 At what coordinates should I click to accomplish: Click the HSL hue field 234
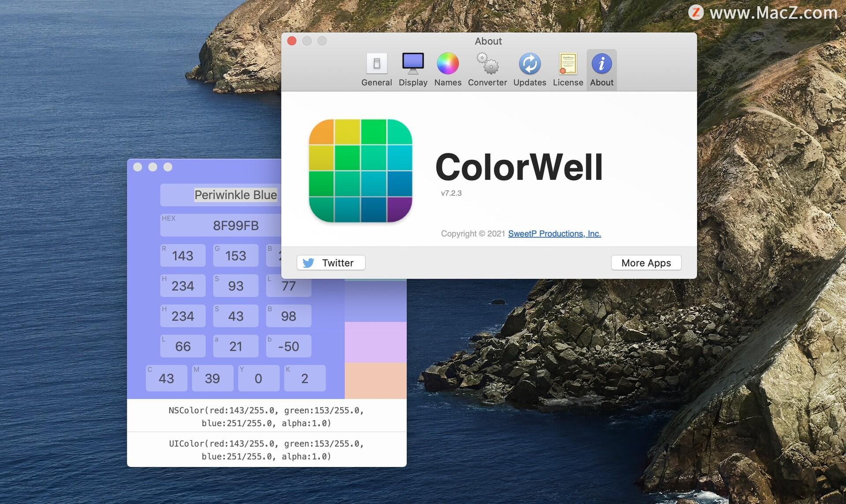[x=183, y=286]
